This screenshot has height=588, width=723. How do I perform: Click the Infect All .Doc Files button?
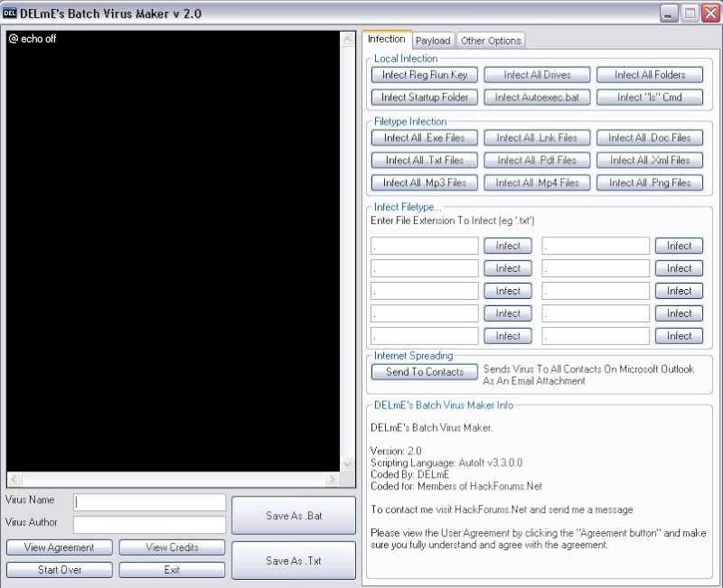[x=650, y=138]
